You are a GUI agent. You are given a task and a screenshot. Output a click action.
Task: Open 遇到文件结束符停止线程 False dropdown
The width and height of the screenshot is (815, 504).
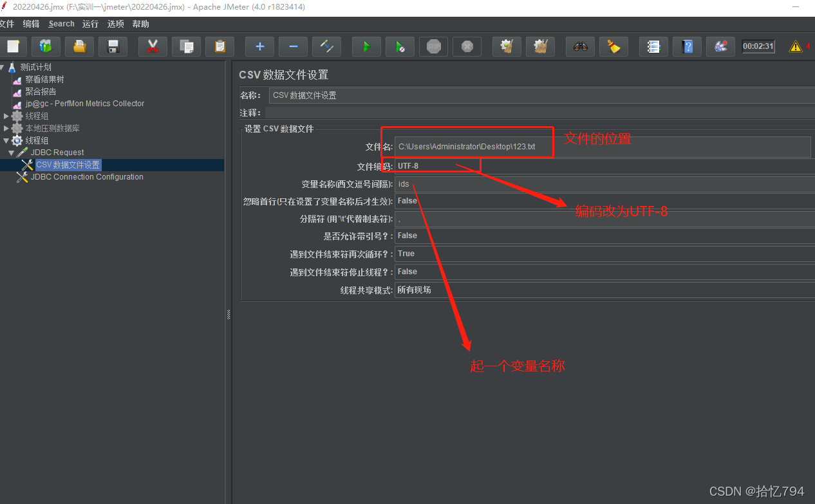(604, 272)
